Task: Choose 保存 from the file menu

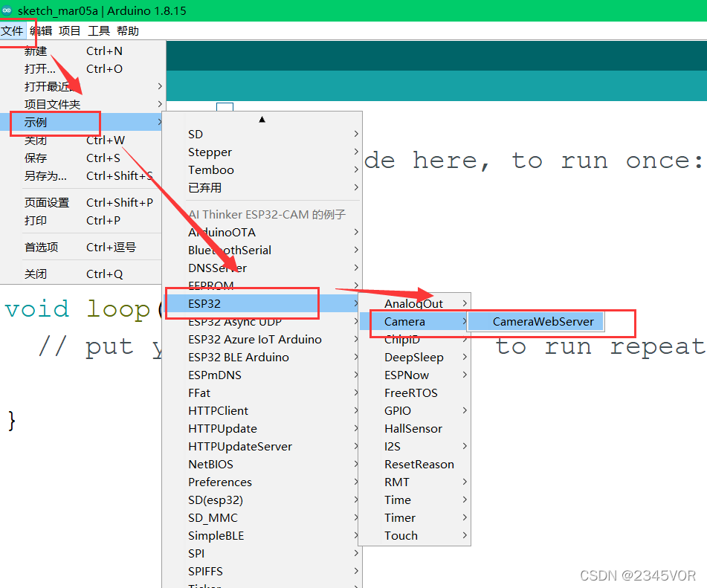Action: point(81,158)
